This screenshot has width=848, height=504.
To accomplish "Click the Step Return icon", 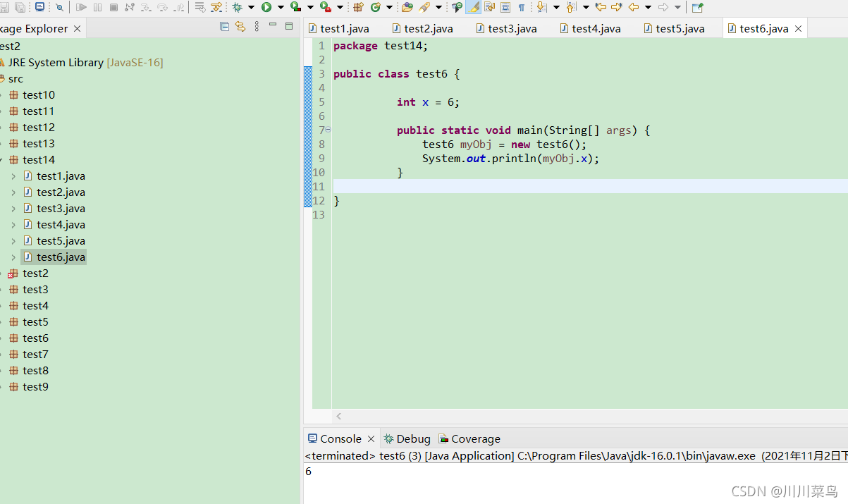I will click(x=179, y=7).
